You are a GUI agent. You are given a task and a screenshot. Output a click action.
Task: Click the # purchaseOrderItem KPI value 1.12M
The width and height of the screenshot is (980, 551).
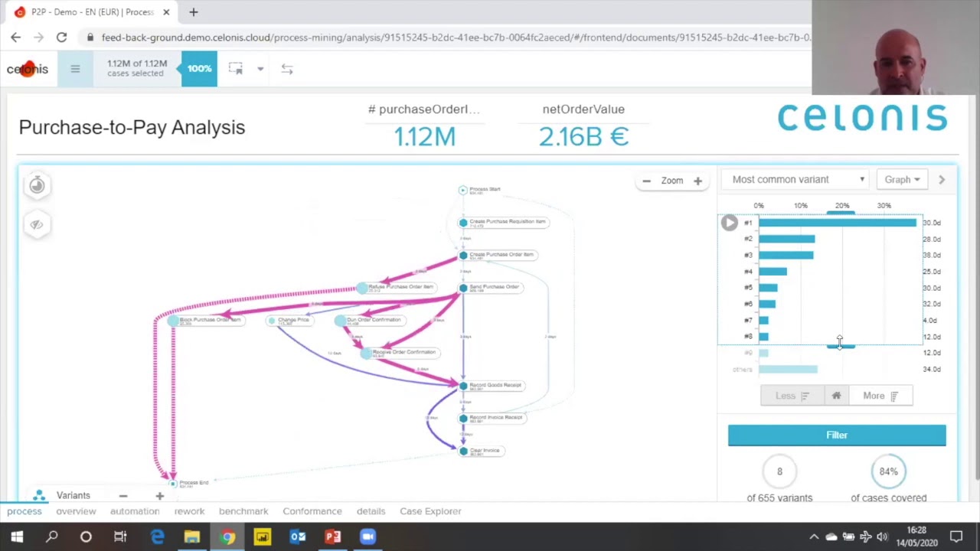425,137
